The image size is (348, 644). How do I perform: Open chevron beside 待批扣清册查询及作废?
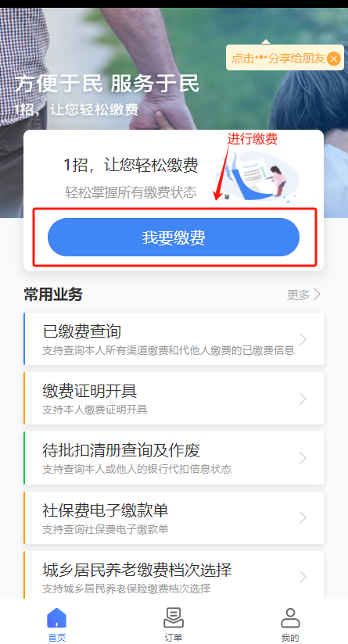303,458
